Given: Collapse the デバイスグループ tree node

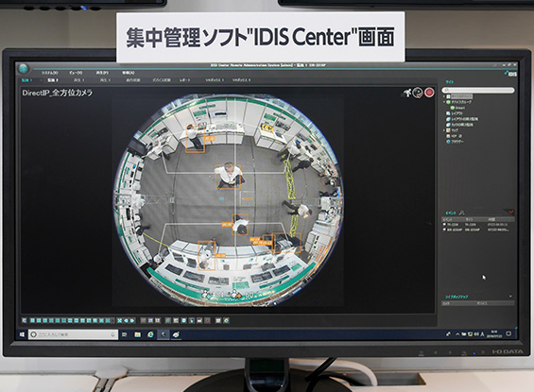Looking at the screenshot, I should (444, 102).
